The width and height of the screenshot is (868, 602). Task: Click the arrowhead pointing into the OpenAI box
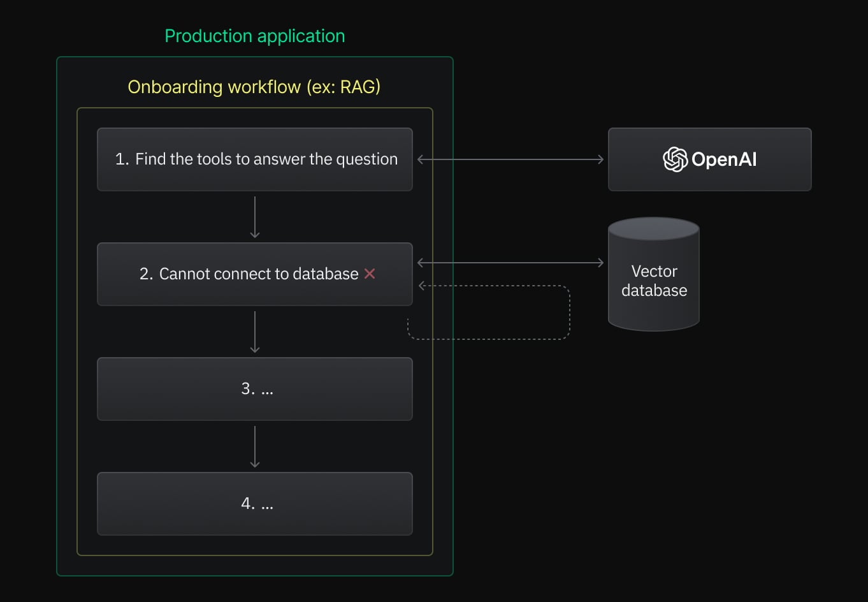(600, 159)
